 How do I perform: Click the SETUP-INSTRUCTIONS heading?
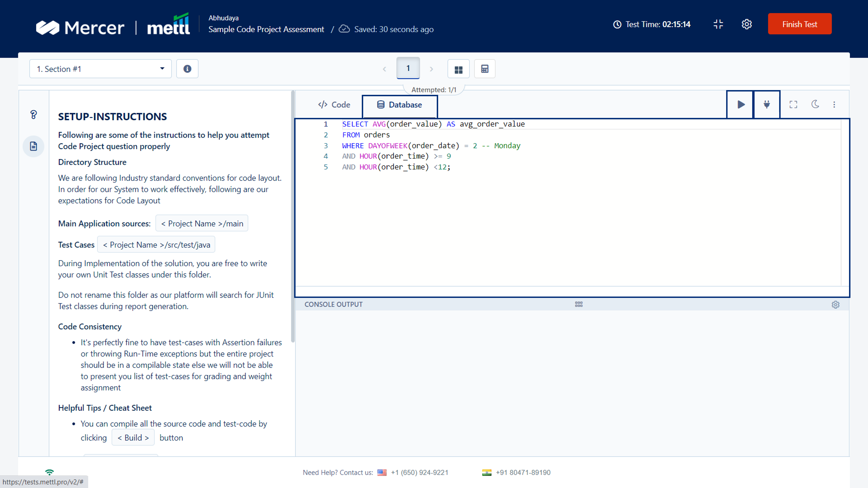[112, 117]
